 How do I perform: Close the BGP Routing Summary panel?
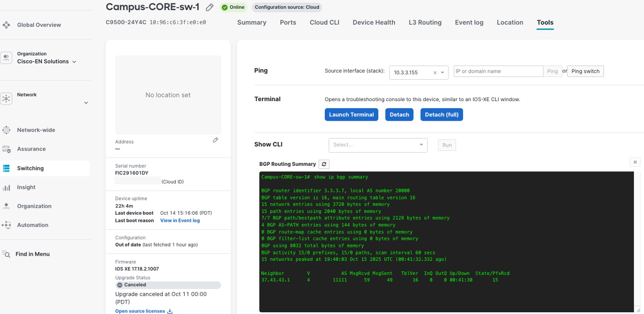635,162
